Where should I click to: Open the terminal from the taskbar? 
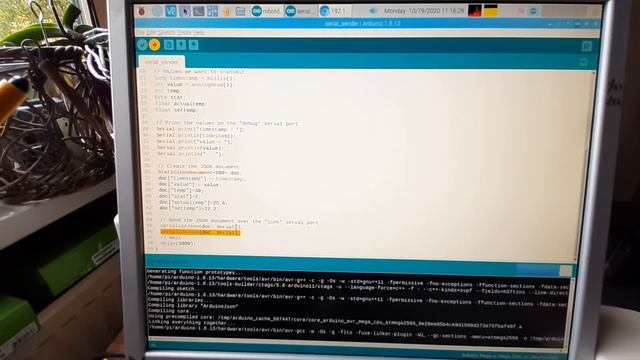point(199,11)
